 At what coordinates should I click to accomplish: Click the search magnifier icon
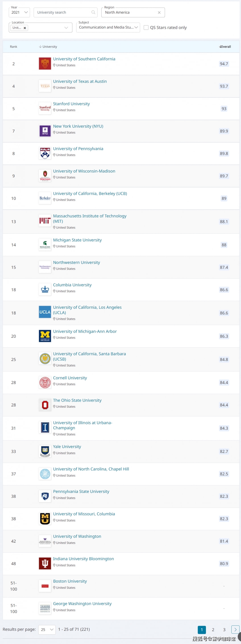[x=93, y=12]
